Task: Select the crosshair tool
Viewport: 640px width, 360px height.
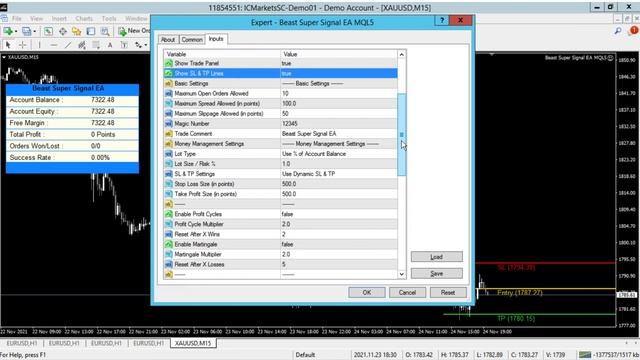Action: tap(22, 45)
